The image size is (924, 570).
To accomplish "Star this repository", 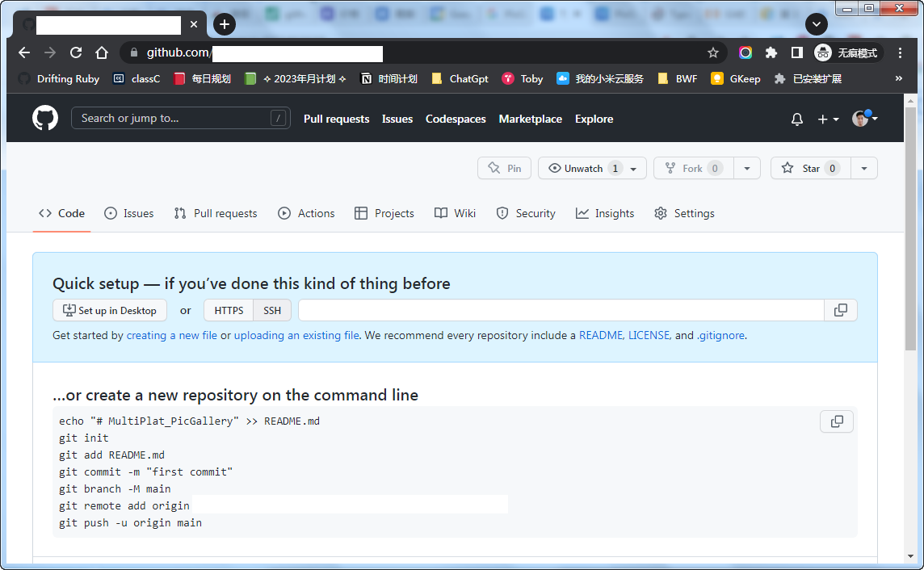I will [810, 169].
